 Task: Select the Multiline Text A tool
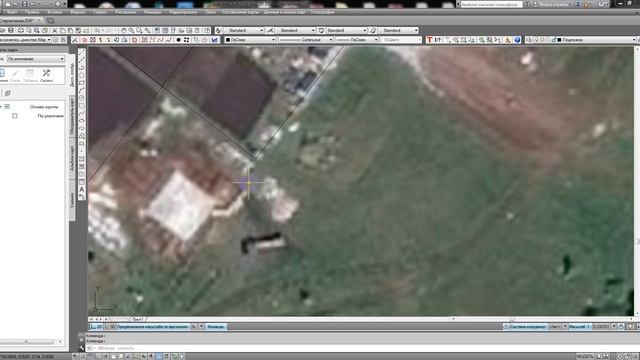82,190
